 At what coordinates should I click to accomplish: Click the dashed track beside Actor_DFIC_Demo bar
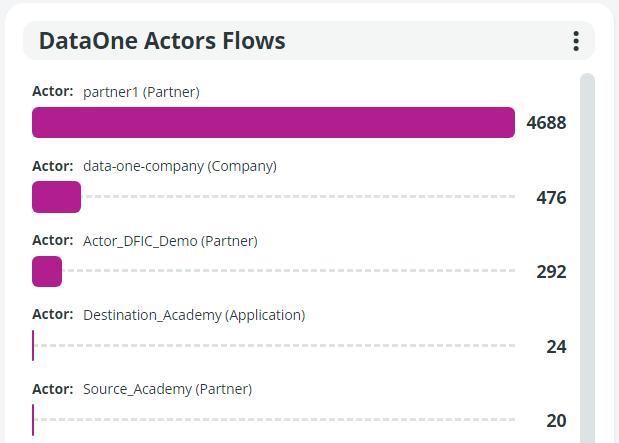coord(290,271)
